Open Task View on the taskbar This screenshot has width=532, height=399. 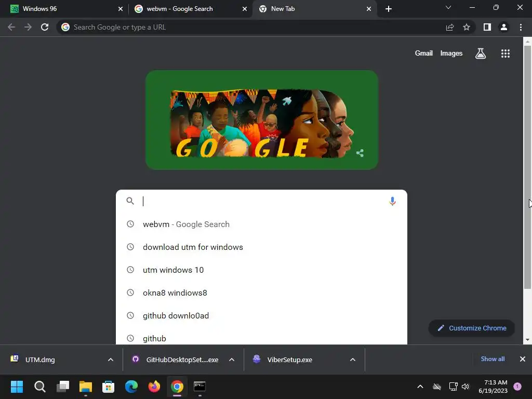click(x=63, y=387)
